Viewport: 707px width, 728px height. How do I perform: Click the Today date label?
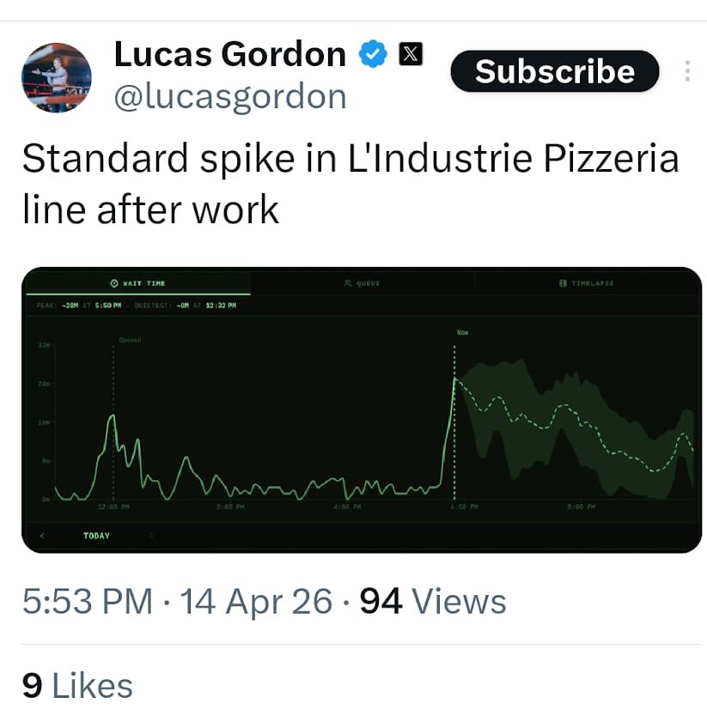[96, 536]
